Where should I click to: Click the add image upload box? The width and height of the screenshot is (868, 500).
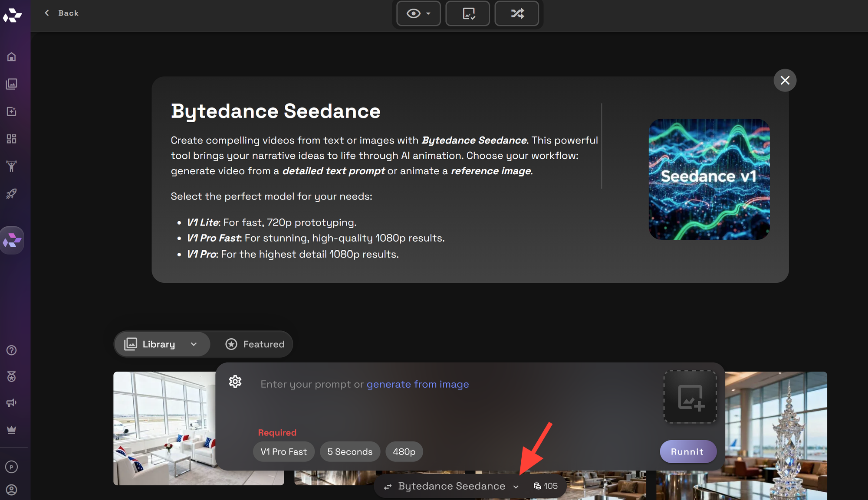(x=690, y=397)
